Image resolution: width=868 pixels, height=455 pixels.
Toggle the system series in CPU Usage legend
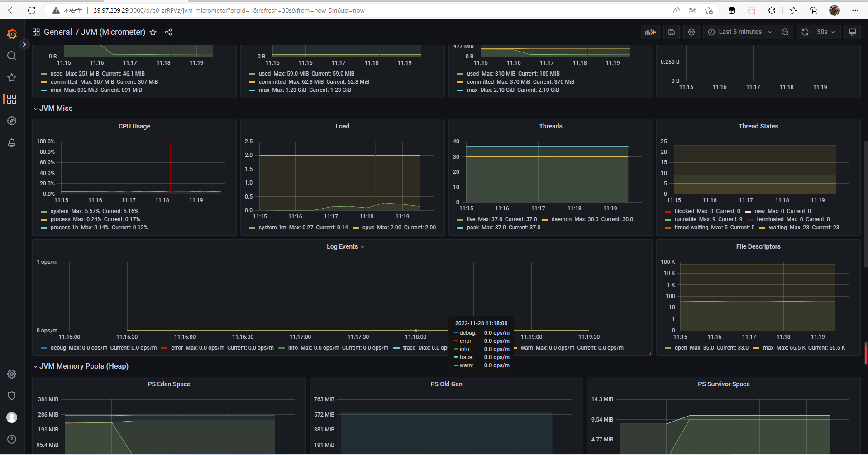59,211
